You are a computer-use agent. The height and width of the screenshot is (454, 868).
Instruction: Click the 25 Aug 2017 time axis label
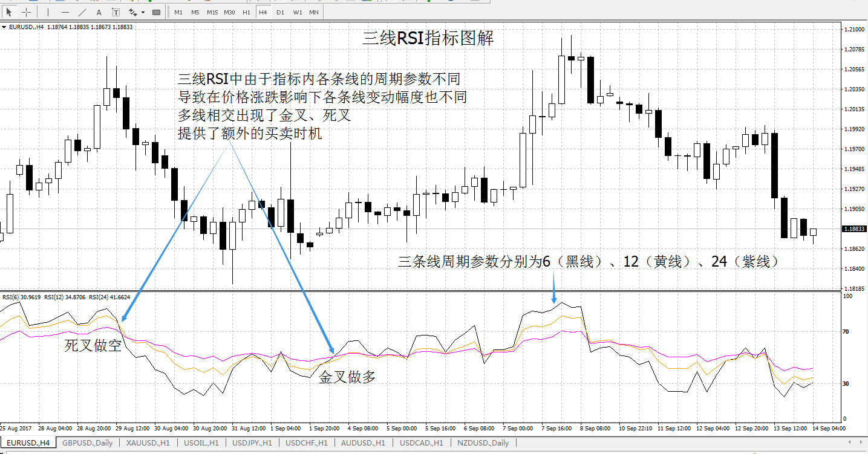16,429
